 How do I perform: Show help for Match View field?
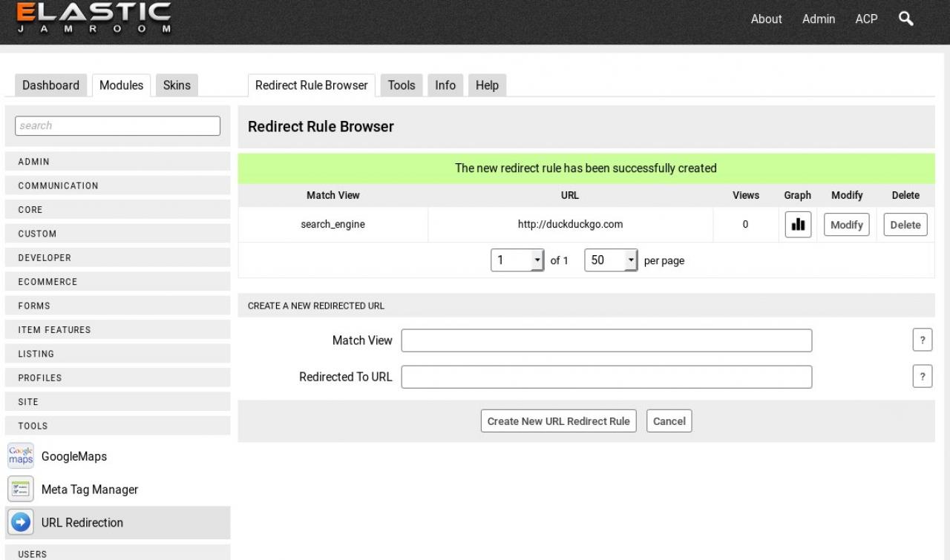pos(922,340)
